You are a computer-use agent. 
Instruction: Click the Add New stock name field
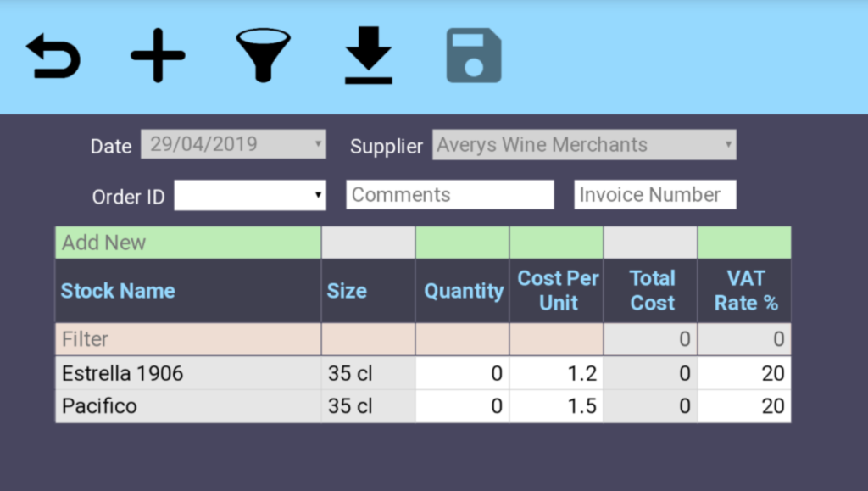click(188, 243)
